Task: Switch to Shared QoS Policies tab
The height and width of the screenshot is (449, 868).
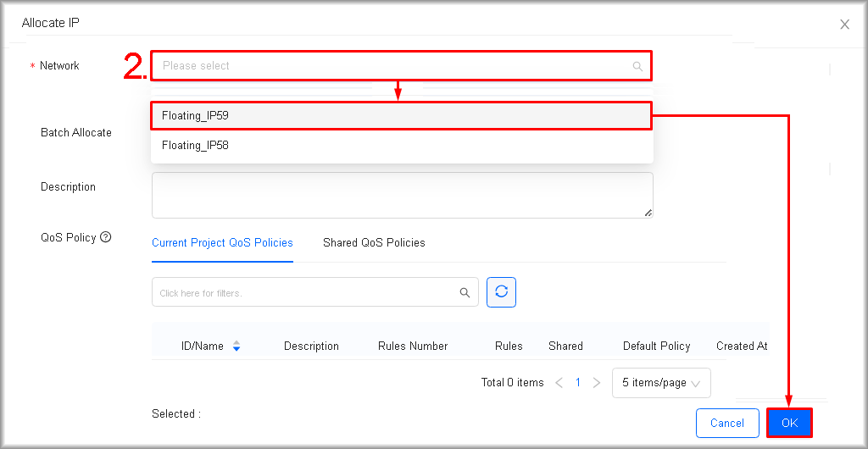Action: click(374, 243)
